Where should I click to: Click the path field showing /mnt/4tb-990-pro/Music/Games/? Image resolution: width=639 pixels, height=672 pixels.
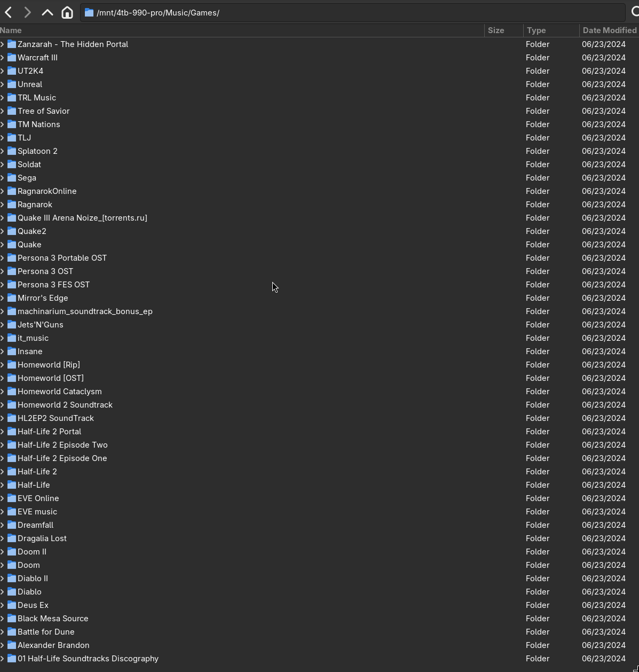tap(352, 12)
